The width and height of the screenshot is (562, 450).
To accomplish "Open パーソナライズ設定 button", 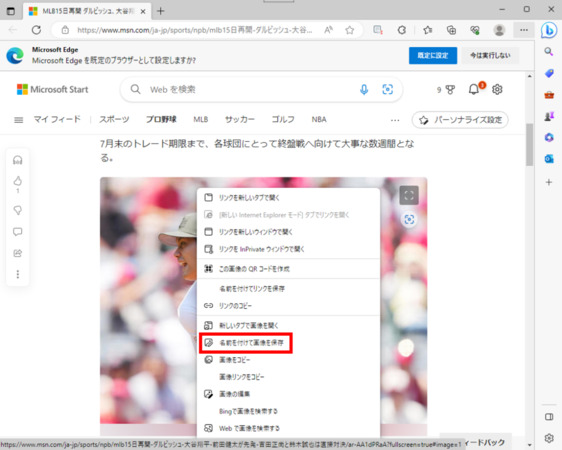I will (x=460, y=120).
